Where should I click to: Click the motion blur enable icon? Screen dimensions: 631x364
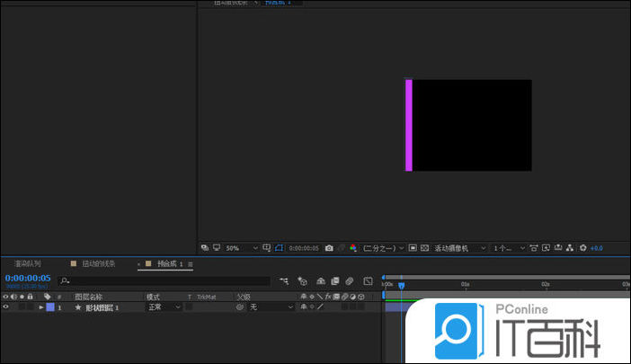click(x=350, y=280)
